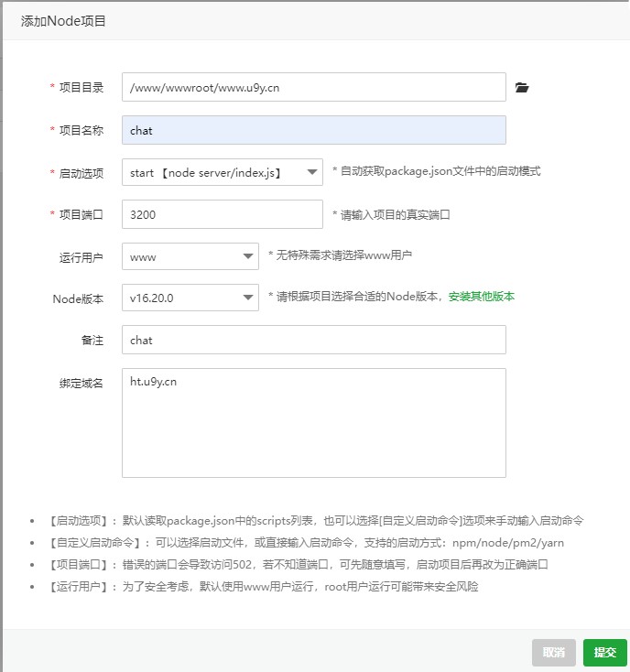Click the 绑定域名 field label

(x=81, y=382)
